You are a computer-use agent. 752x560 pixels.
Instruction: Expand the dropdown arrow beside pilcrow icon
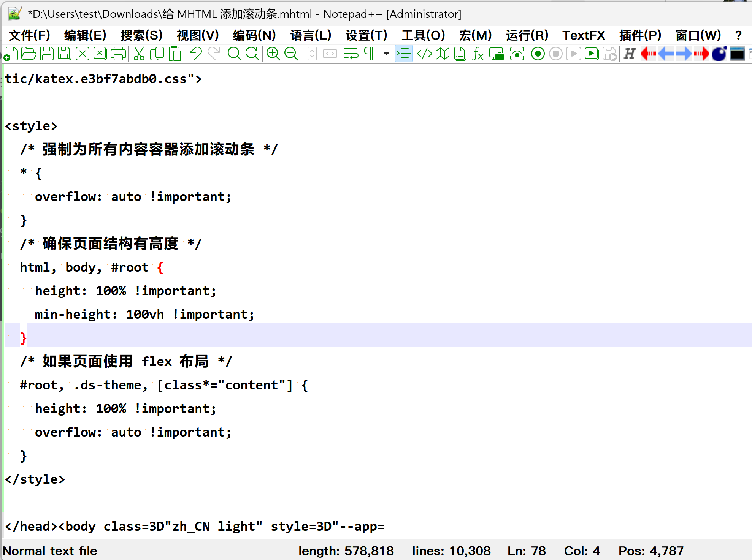(386, 54)
